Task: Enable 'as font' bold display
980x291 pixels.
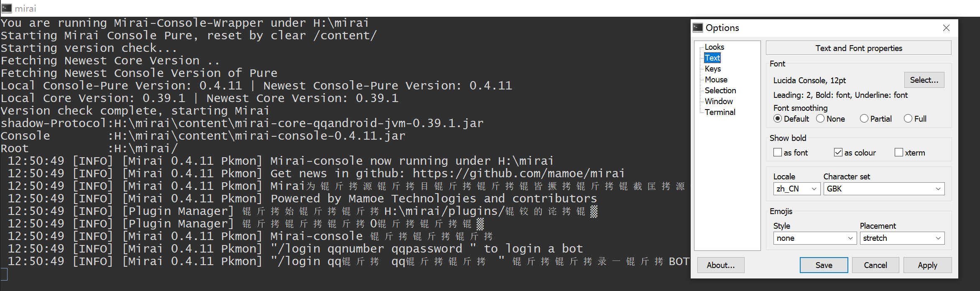Action: point(778,152)
